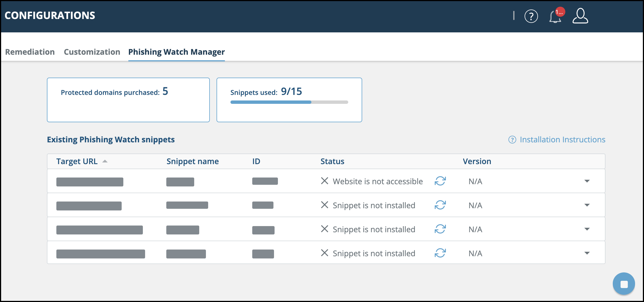Expand the third snippet row details
Image resolution: width=644 pixels, height=302 pixels.
[x=587, y=229]
